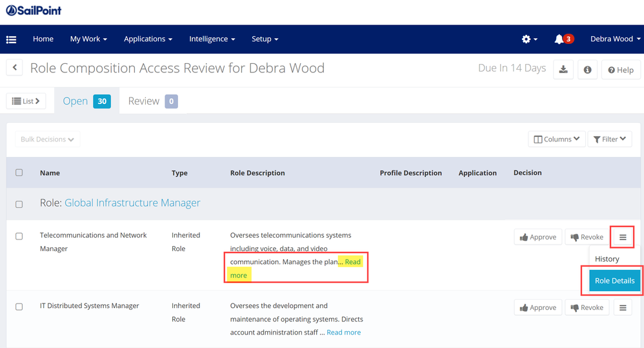
Task: Check the Telecommunications and Network Manager row checkbox
Action: pyautogui.click(x=19, y=236)
